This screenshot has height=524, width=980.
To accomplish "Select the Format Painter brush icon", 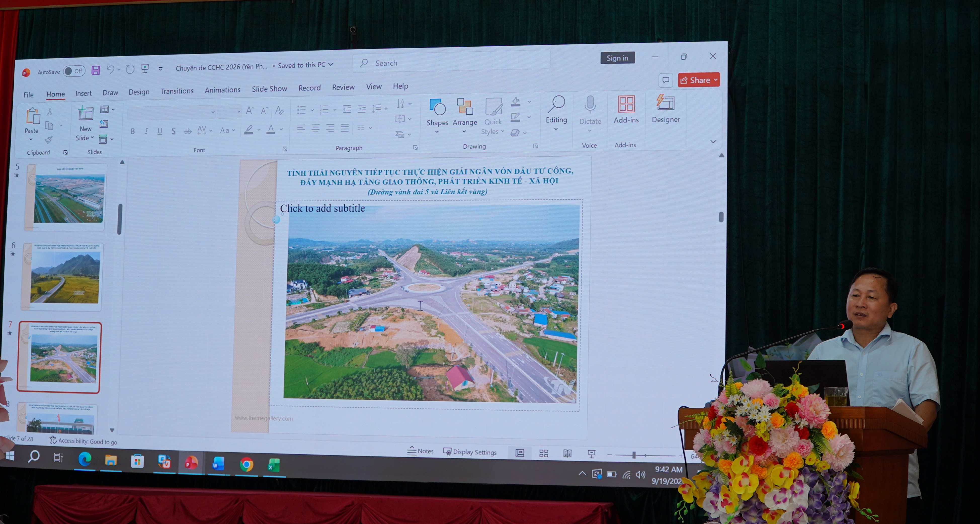I will (x=49, y=140).
